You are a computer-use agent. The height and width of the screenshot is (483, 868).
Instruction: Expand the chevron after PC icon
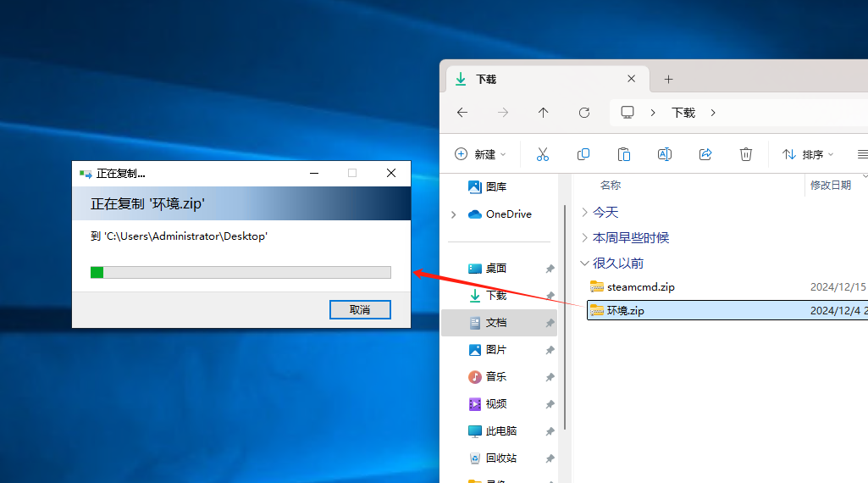pyautogui.click(x=653, y=113)
